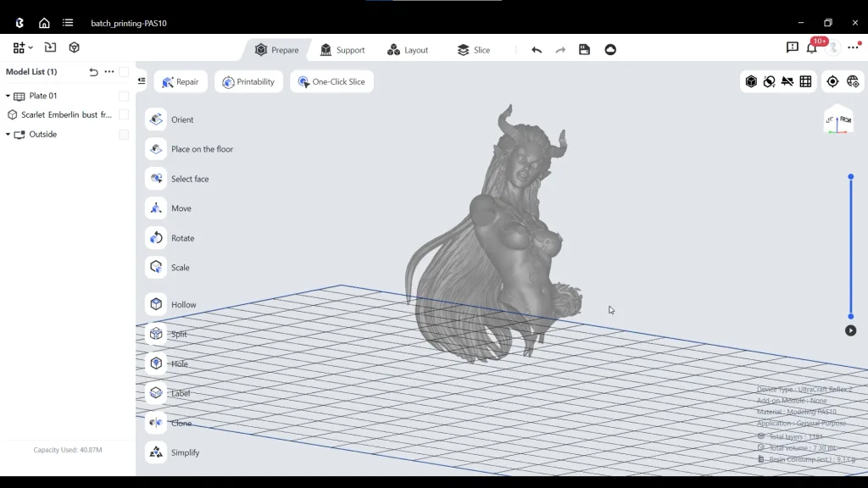
Task: Open the top-right more options menu
Action: point(854,47)
